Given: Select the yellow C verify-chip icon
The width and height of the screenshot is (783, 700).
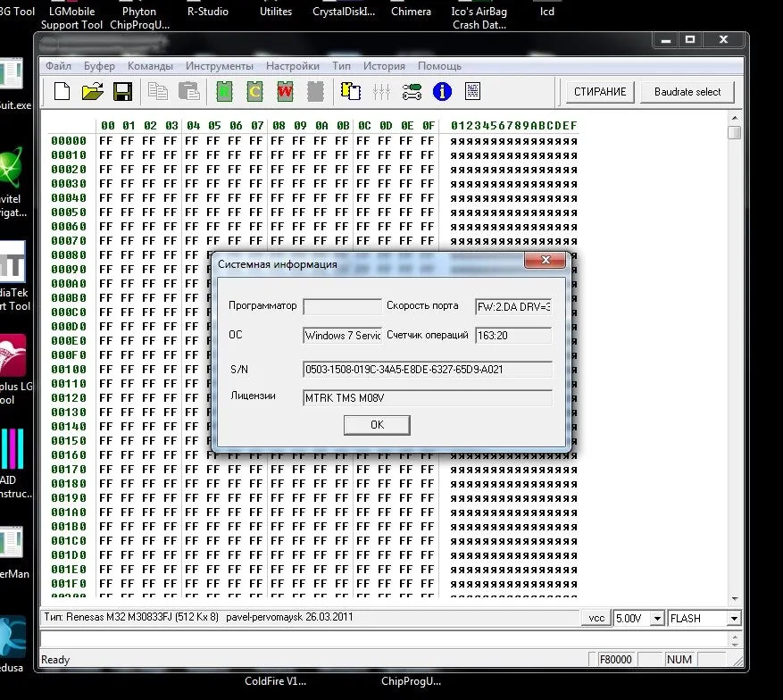Looking at the screenshot, I should pos(255,91).
